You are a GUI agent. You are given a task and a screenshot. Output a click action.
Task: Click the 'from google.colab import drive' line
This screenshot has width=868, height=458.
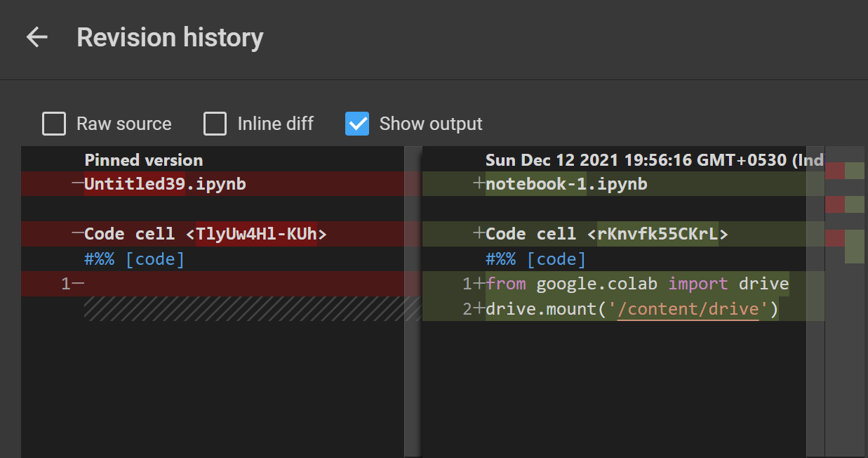636,284
